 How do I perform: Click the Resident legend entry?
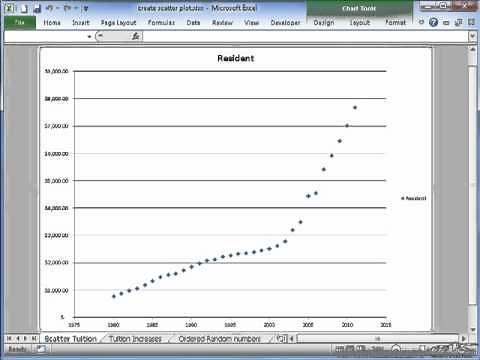(x=414, y=198)
